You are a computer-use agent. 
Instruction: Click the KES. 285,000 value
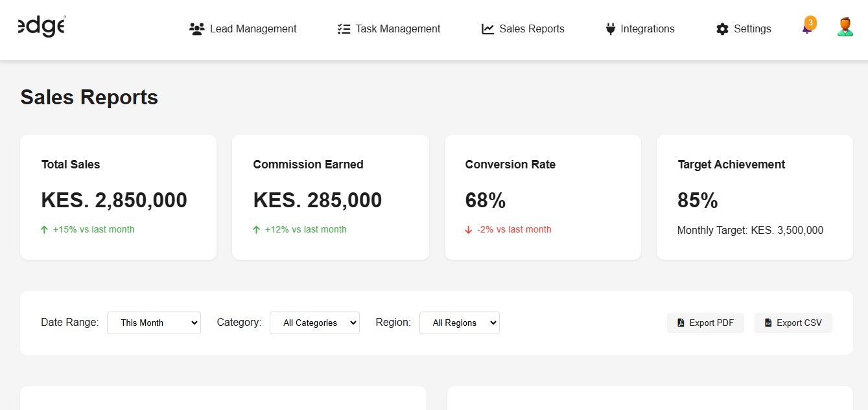pyautogui.click(x=318, y=200)
